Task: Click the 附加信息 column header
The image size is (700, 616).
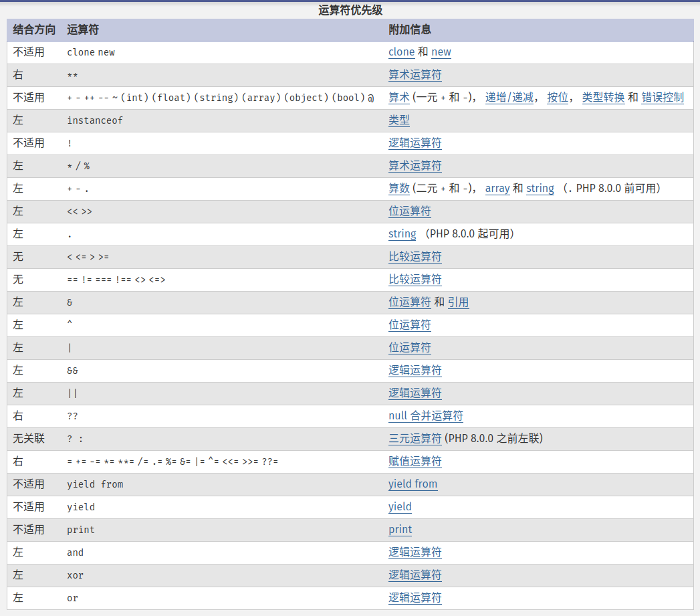Action: 409,30
